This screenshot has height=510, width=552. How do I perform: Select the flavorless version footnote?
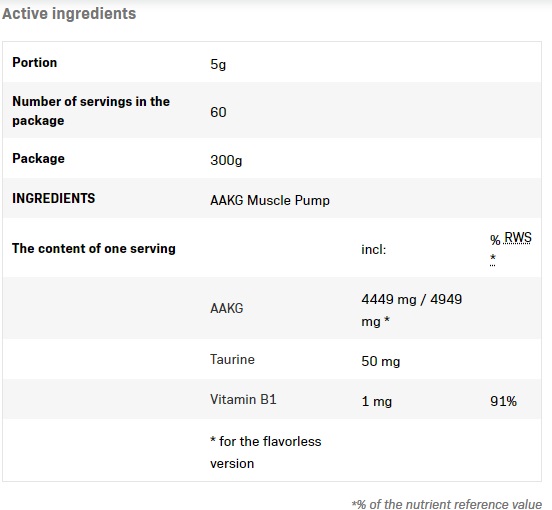[x=266, y=452]
